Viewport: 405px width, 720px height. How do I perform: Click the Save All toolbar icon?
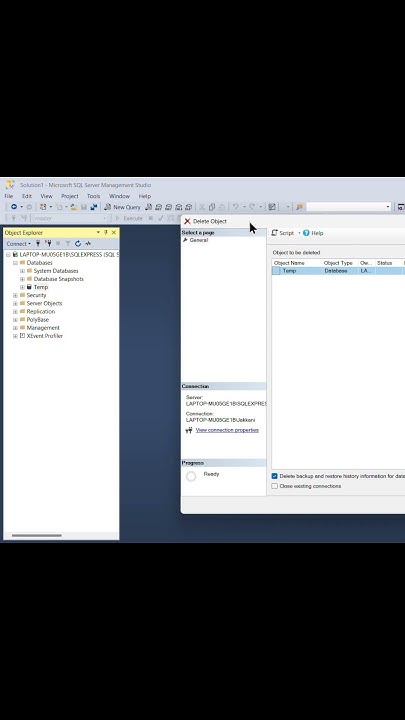[x=94, y=207]
